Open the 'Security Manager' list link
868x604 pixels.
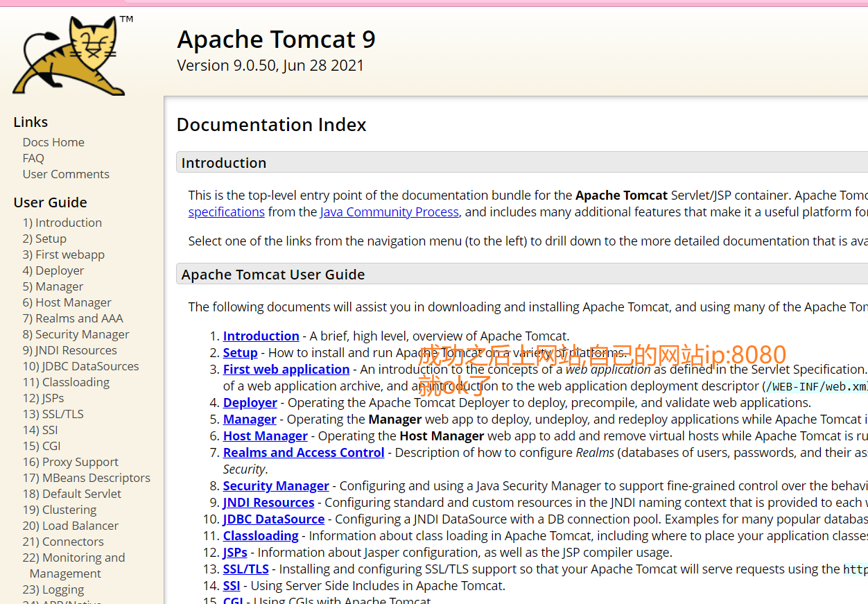[276, 485]
